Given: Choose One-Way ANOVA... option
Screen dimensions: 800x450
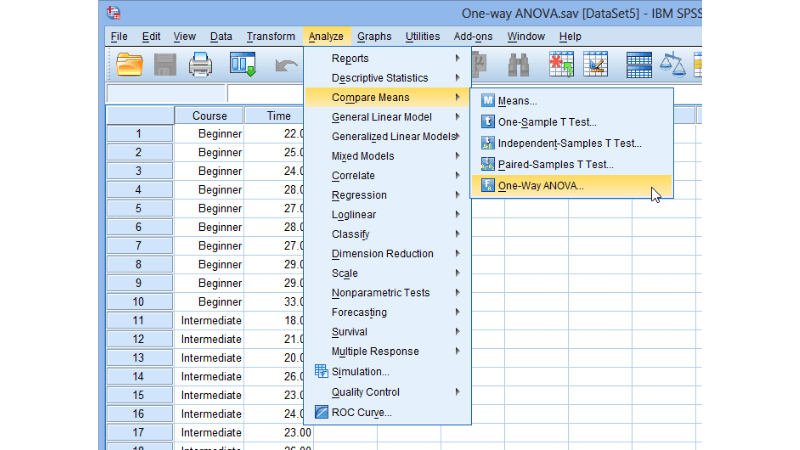Looking at the screenshot, I should pyautogui.click(x=571, y=185).
